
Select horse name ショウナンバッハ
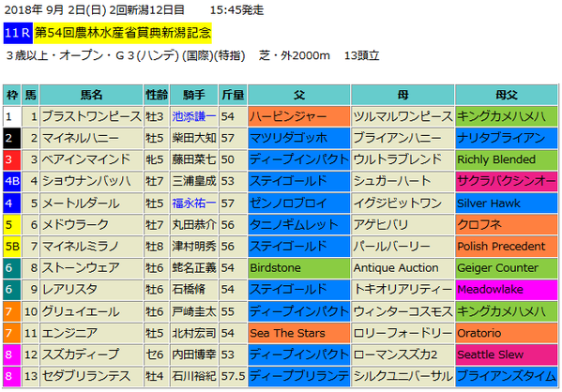tap(86, 181)
